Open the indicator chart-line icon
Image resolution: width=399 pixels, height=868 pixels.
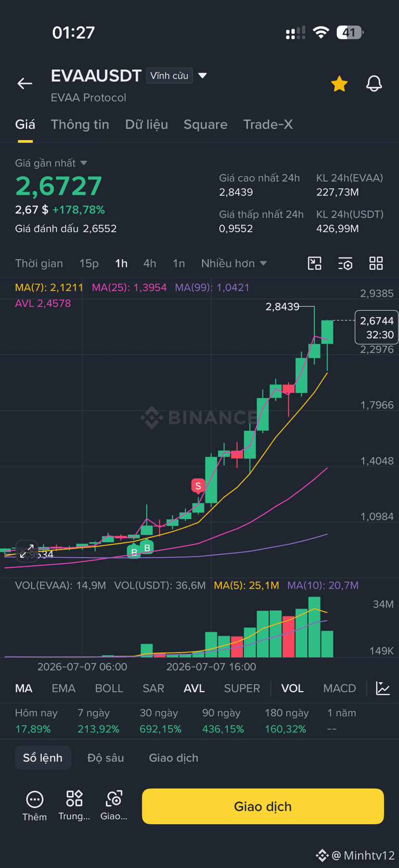point(383,688)
